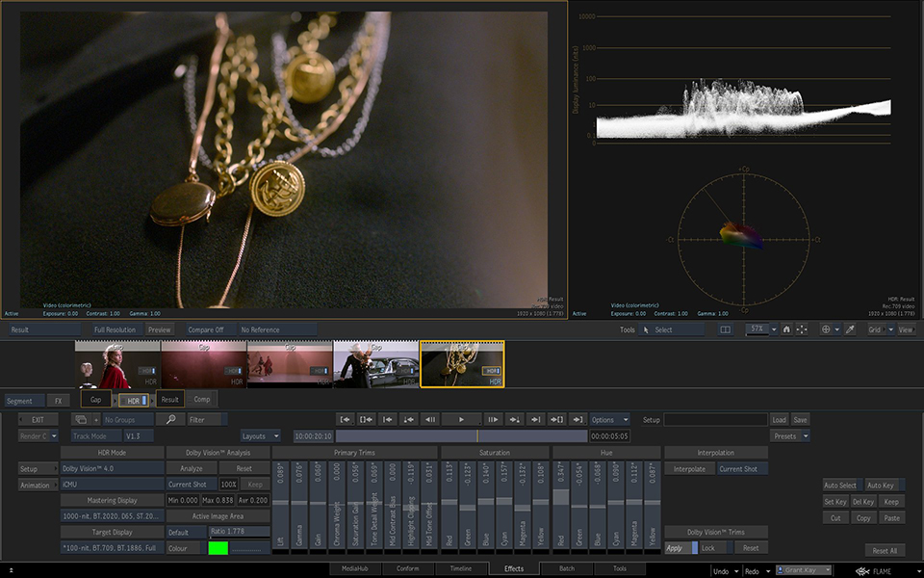Image resolution: width=924 pixels, height=578 pixels.
Task: Click the Flame logo icon
Action: 862,571
